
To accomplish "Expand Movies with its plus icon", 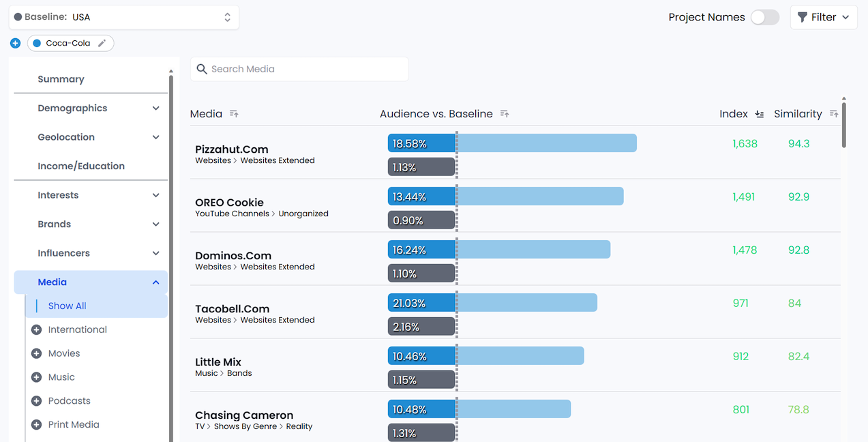I will [37, 354].
